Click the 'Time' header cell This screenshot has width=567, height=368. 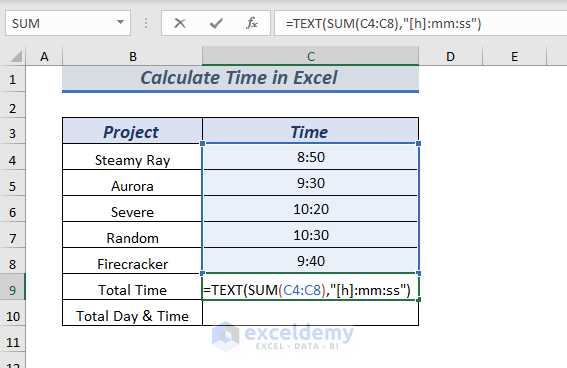[311, 131]
